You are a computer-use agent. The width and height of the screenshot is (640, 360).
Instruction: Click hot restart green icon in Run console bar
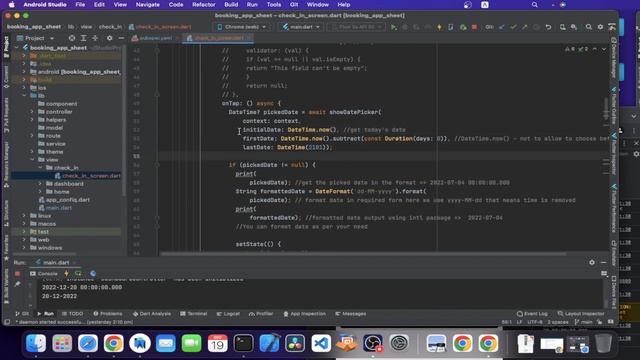[78, 273]
